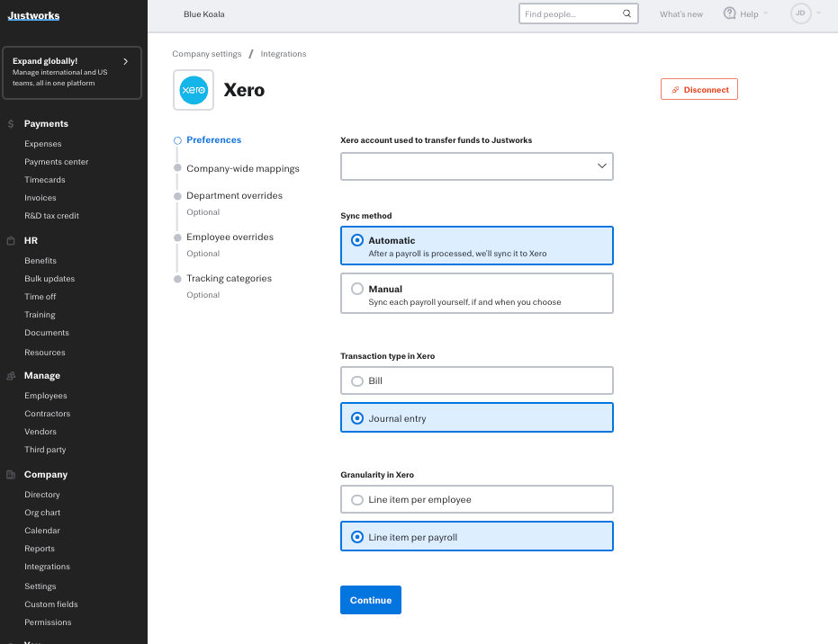Screen dimensions: 838x644
Task: Expand the Help dropdown chevron
Action: 766,14
